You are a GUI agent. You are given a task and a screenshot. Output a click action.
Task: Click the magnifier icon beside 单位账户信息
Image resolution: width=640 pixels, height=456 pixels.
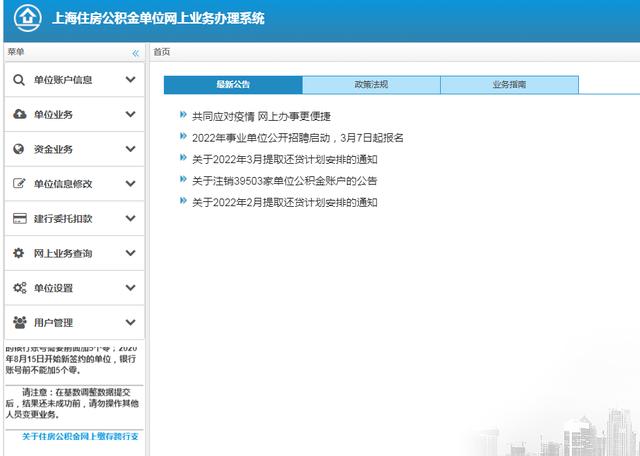pyautogui.click(x=18, y=80)
